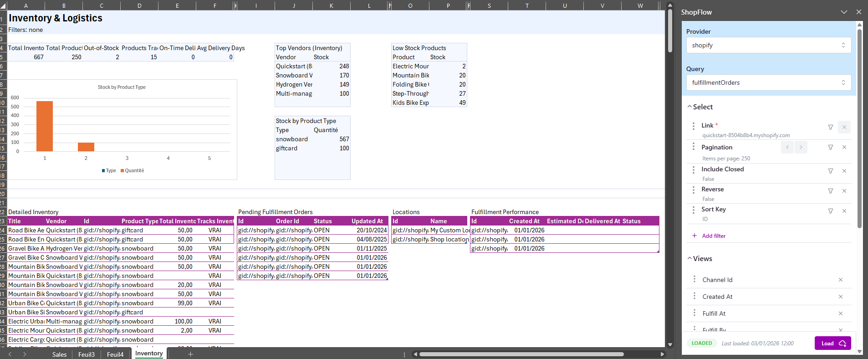868x359 pixels.
Task: Click the Type legend entry in chart
Action: pyautogui.click(x=109, y=170)
